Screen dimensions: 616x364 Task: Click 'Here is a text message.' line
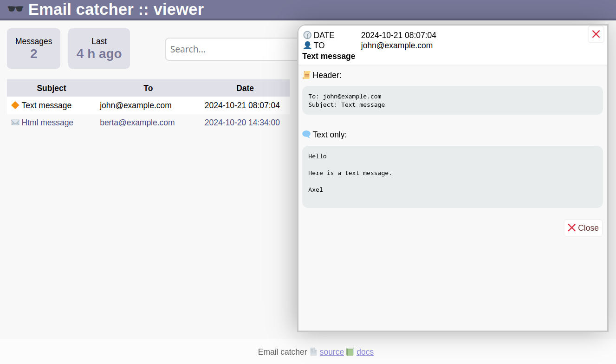pos(350,173)
